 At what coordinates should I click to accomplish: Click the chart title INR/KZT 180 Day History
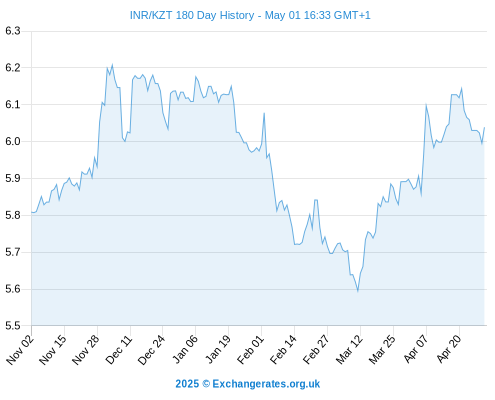[x=192, y=15]
